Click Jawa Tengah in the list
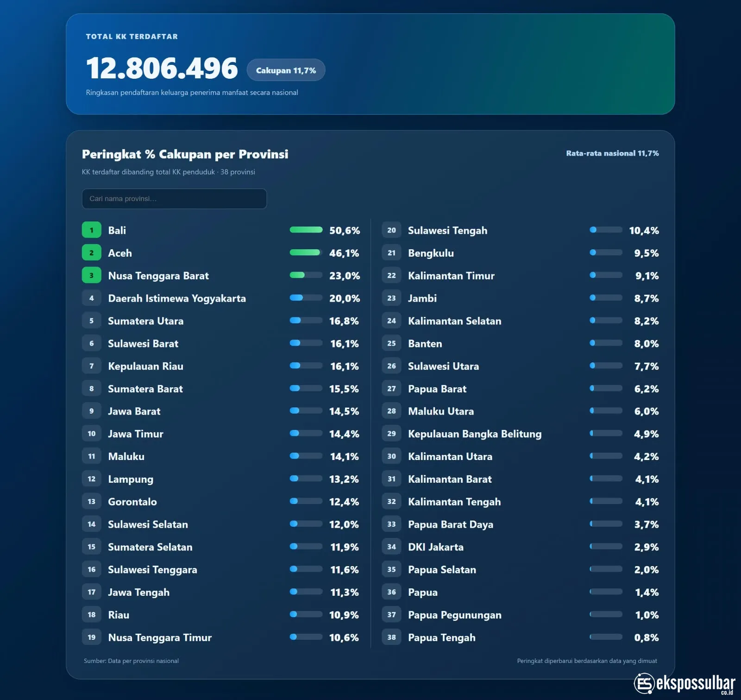The width and height of the screenshot is (741, 700). [x=138, y=593]
